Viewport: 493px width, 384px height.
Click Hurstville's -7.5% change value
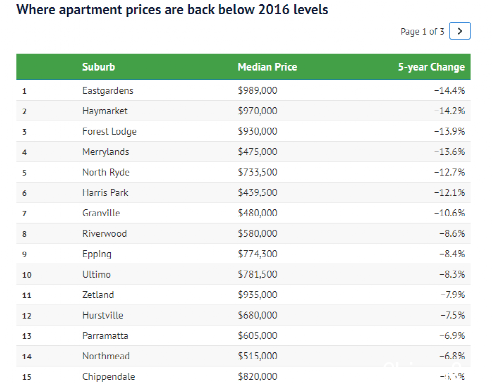452,315
